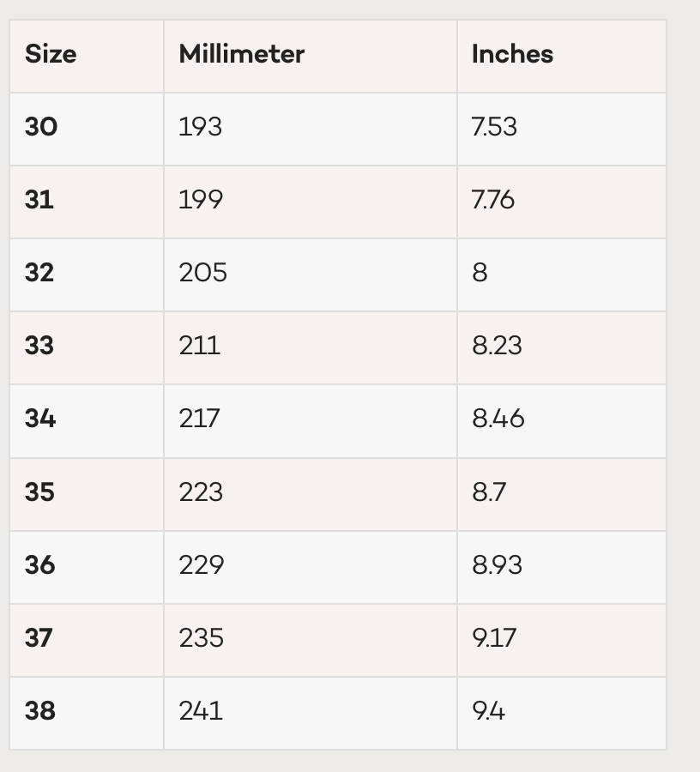Select the 205 millimeter cell
This screenshot has height=772, width=700.
[x=202, y=273]
